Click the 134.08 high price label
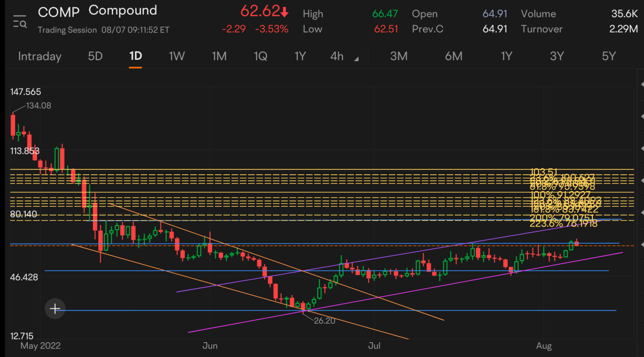Image resolution: width=644 pixels, height=357 pixels. [x=39, y=106]
